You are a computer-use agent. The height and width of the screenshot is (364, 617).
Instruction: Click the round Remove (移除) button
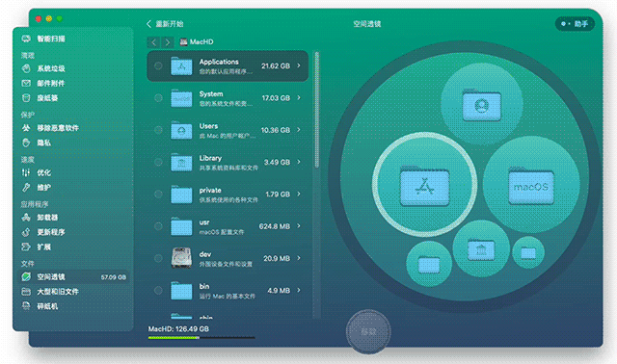pyautogui.click(x=368, y=332)
